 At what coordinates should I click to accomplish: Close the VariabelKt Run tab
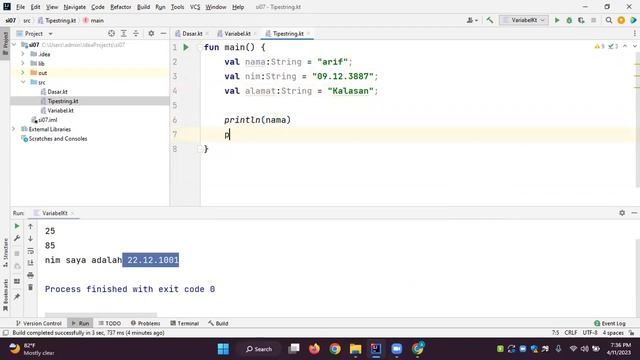tap(72, 213)
